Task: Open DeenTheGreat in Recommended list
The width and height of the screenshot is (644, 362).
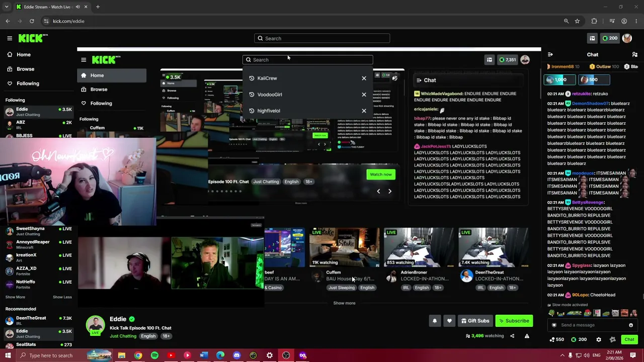Action: tap(38, 320)
